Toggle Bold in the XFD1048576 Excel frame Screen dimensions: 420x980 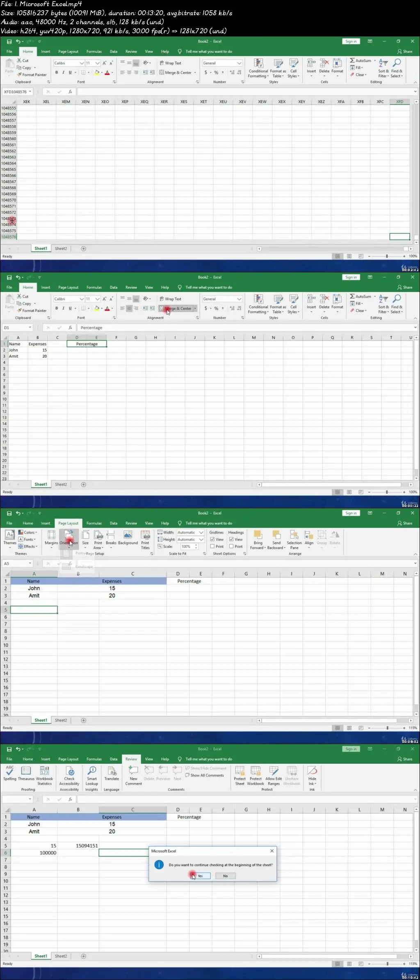tap(57, 72)
